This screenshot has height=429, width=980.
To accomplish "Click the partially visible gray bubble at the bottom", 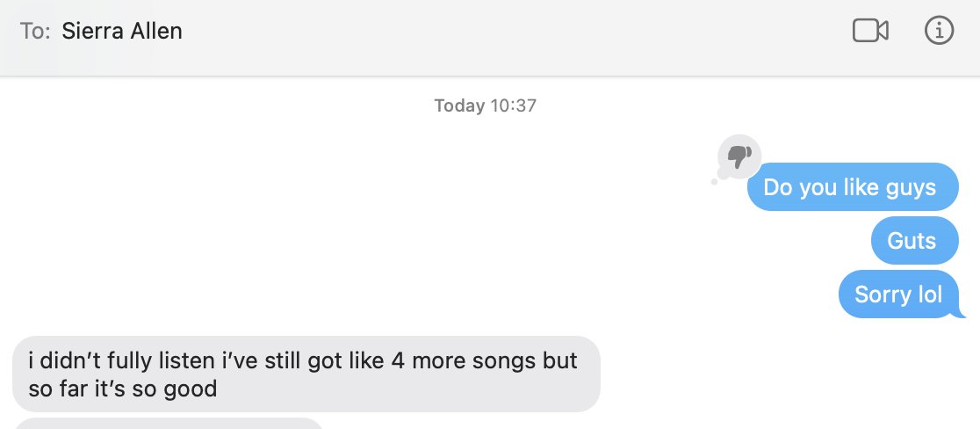I will click(168, 424).
